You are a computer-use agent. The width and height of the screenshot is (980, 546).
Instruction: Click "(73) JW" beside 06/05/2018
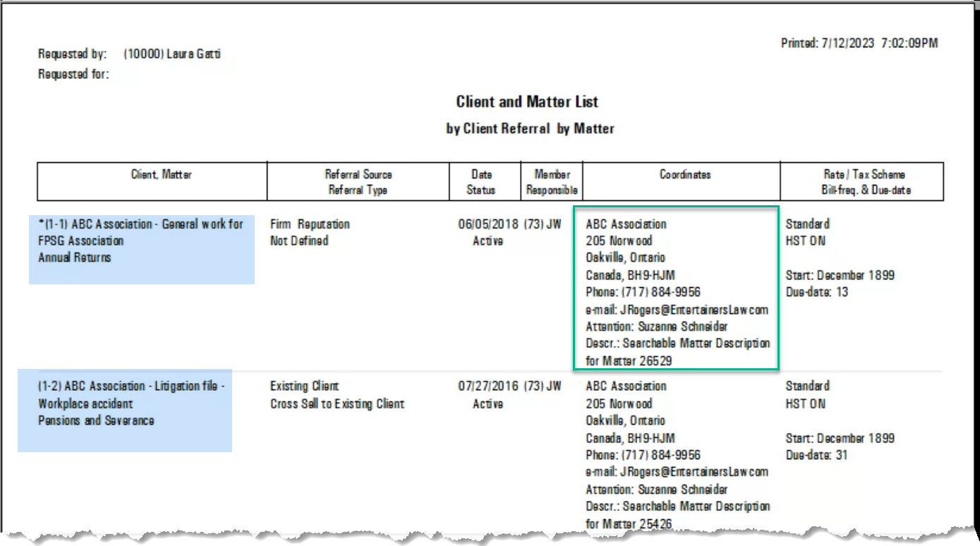(543, 224)
